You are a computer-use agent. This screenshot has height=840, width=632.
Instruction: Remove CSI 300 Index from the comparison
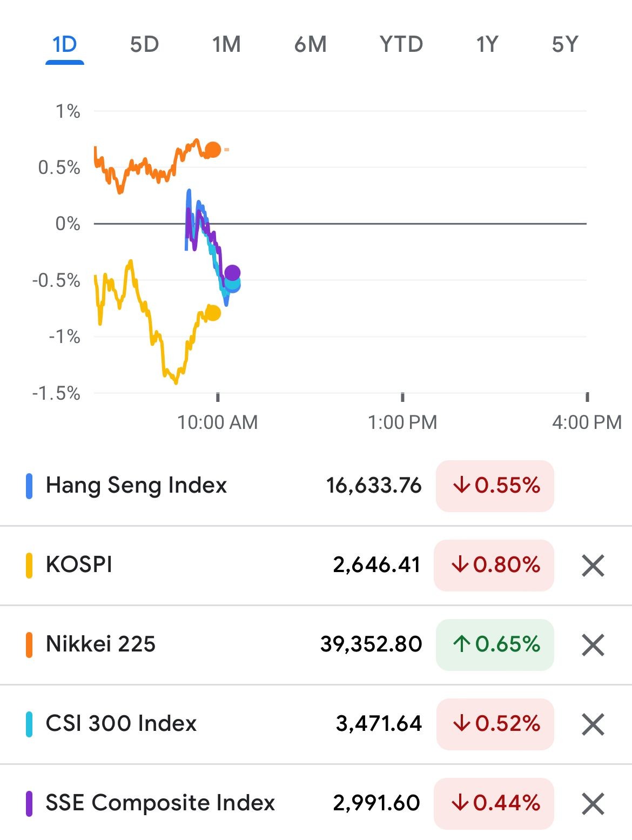[x=593, y=724]
